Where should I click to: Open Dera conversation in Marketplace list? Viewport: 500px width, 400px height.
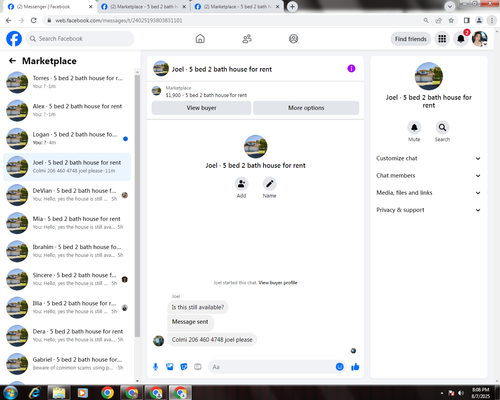coord(67,336)
